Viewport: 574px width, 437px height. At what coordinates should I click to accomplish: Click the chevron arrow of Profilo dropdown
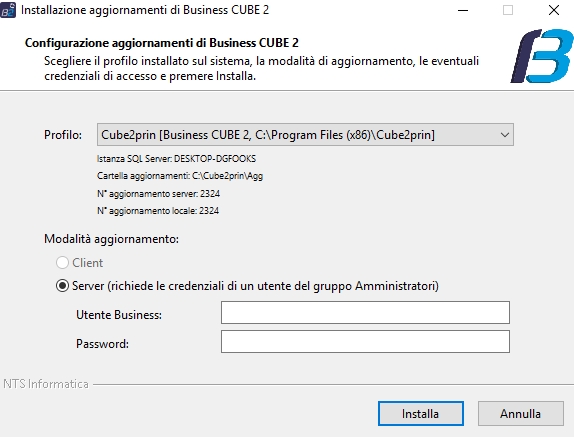click(x=504, y=135)
